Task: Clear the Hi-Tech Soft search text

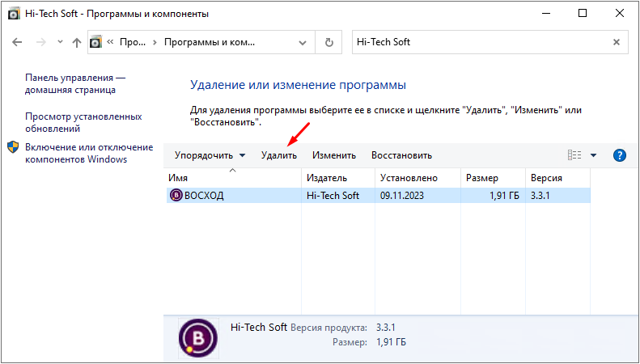Action: pyautogui.click(x=617, y=42)
